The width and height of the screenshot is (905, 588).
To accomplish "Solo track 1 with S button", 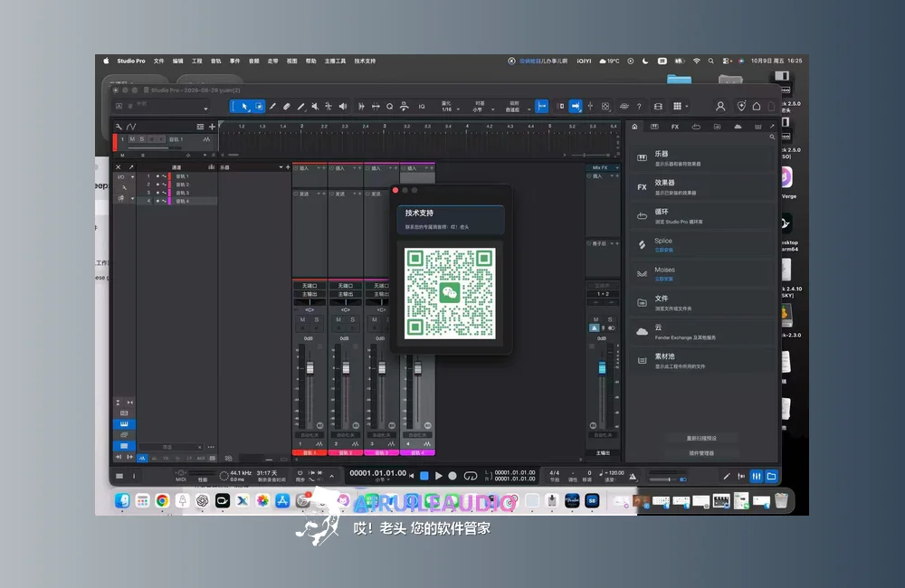I will click(142, 139).
